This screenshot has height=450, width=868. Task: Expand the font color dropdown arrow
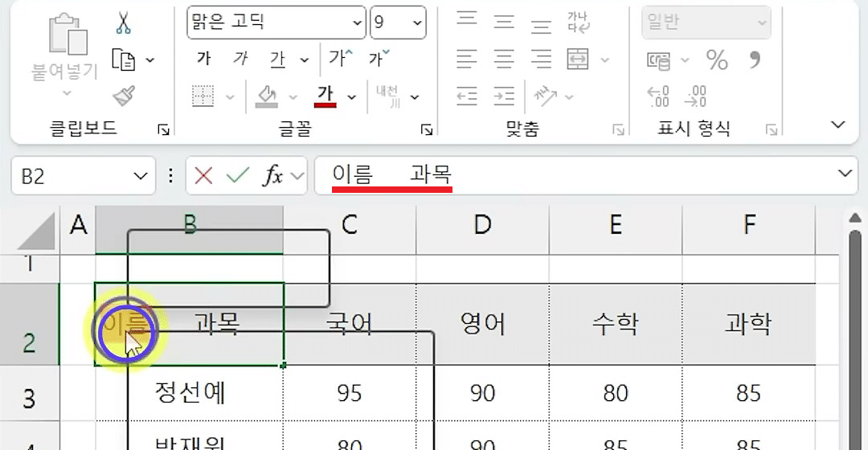[x=351, y=97]
